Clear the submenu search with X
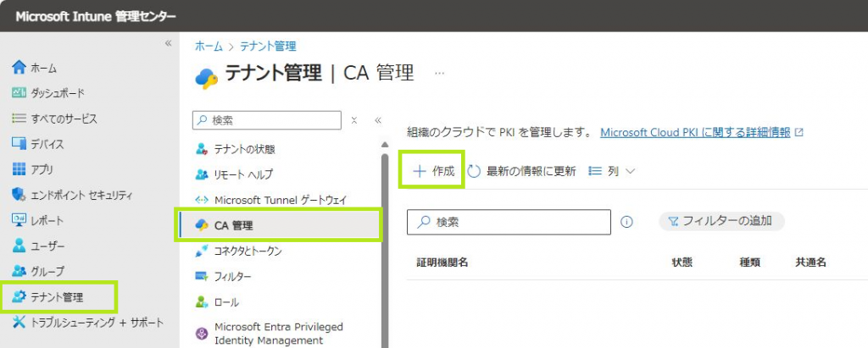 [354, 120]
